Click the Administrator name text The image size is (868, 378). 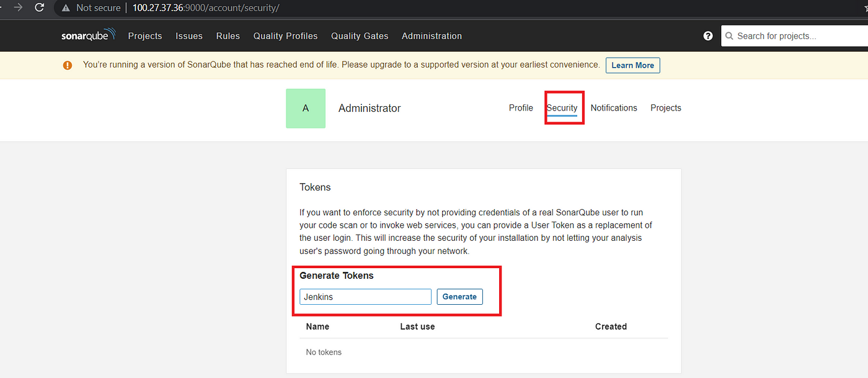pyautogui.click(x=370, y=108)
